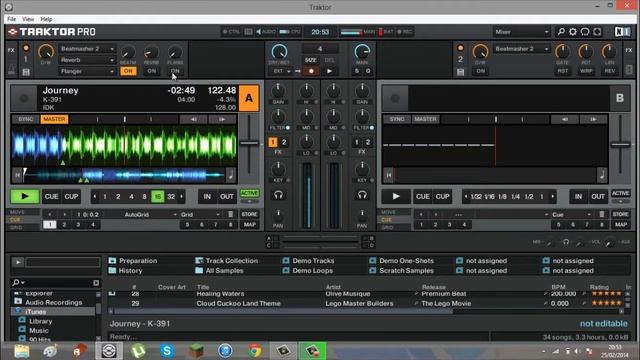The width and height of the screenshot is (640, 360).
Task: Click FX unit 1 snapshot save icon
Action: click(26, 72)
